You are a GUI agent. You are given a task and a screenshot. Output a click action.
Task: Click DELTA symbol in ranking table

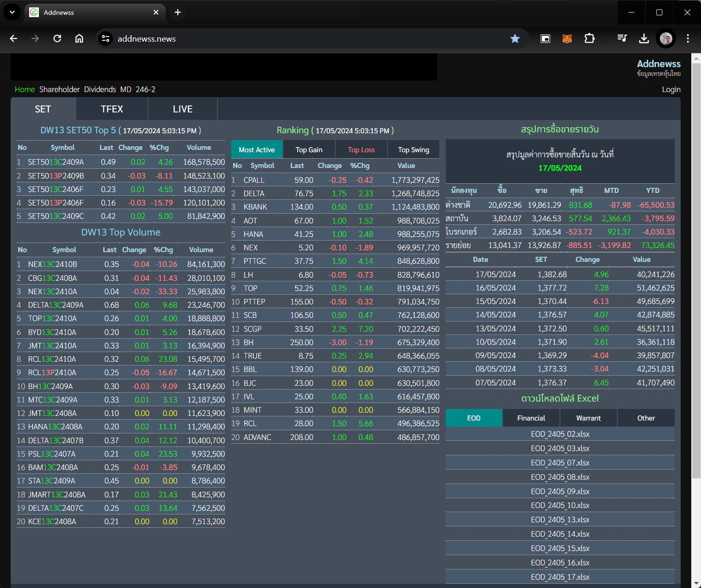tap(254, 193)
